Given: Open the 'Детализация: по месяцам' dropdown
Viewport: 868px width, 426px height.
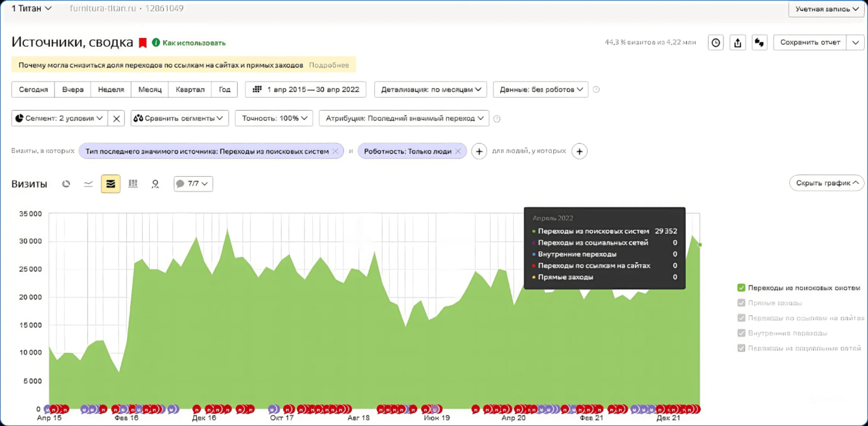Looking at the screenshot, I should point(431,89).
